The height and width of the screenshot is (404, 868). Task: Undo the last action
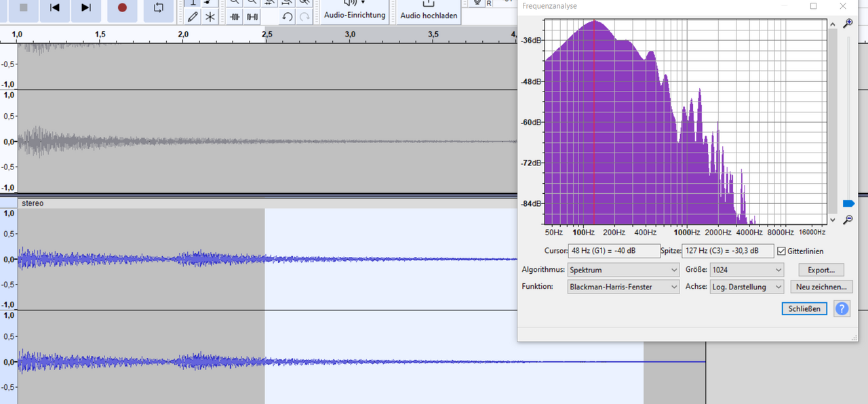point(288,17)
